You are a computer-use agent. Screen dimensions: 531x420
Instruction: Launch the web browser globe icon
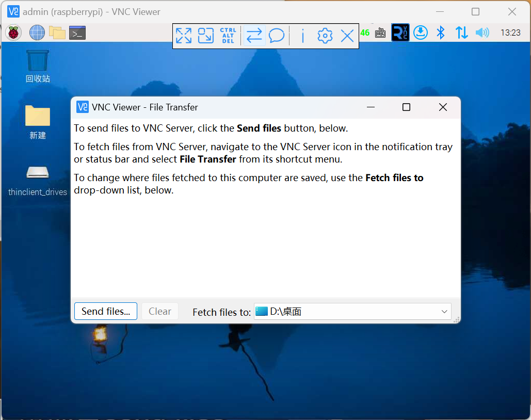click(x=37, y=33)
